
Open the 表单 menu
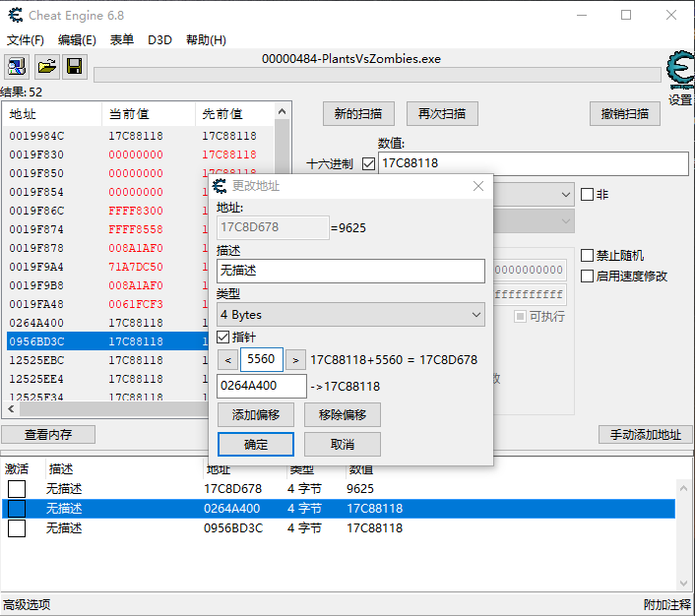(x=122, y=40)
